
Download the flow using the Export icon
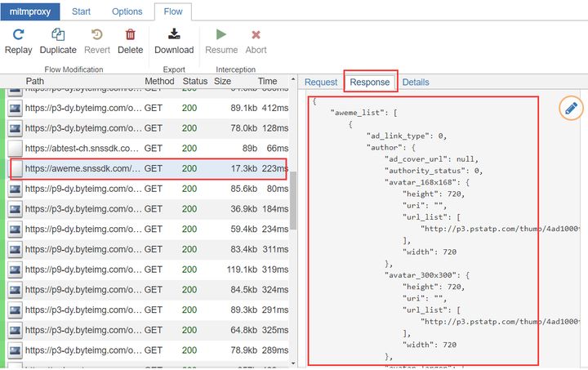tap(174, 34)
